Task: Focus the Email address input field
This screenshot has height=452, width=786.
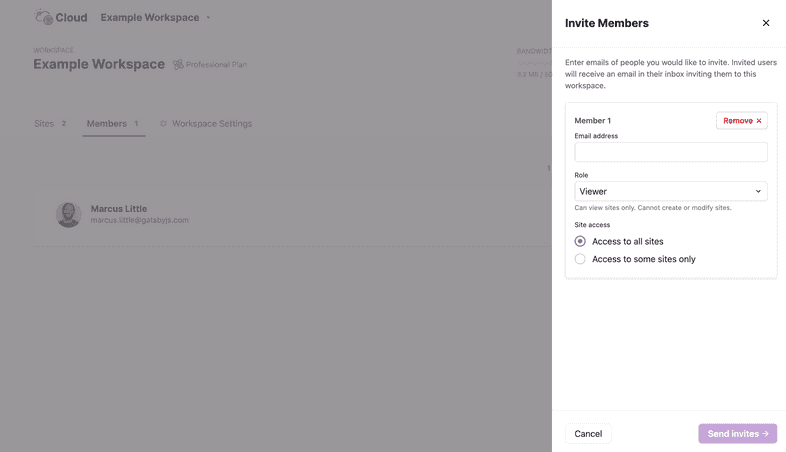Action: 670,152
